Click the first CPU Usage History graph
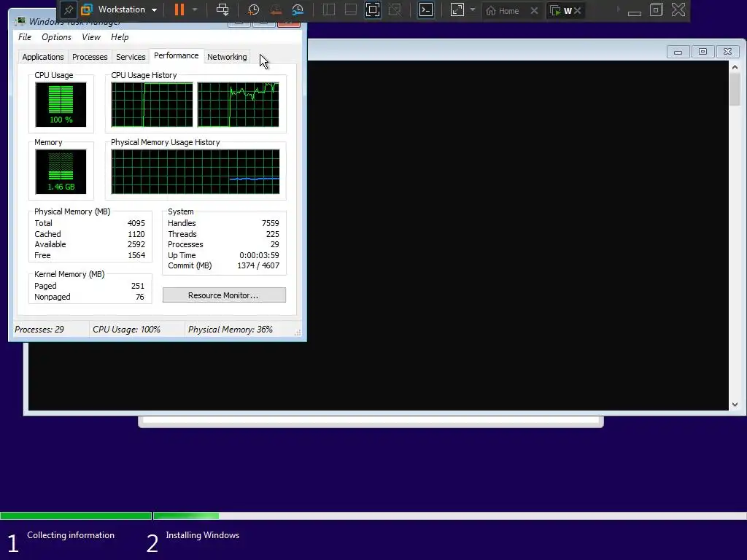The width and height of the screenshot is (747, 560). point(152,104)
